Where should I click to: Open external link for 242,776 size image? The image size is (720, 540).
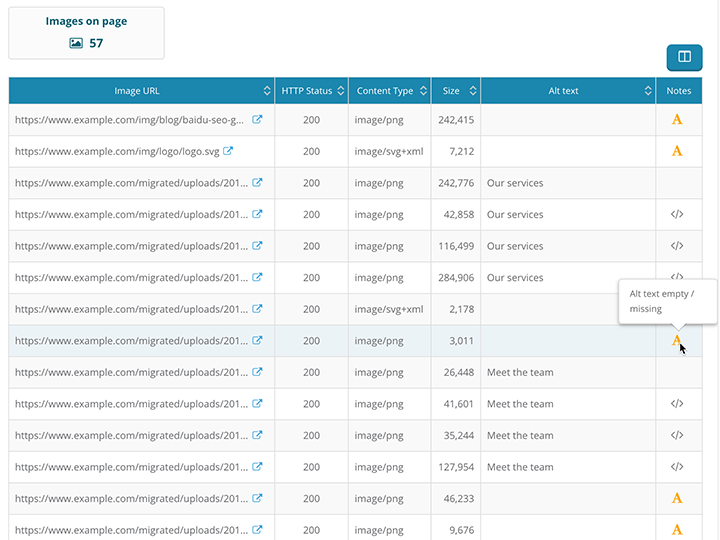click(257, 183)
